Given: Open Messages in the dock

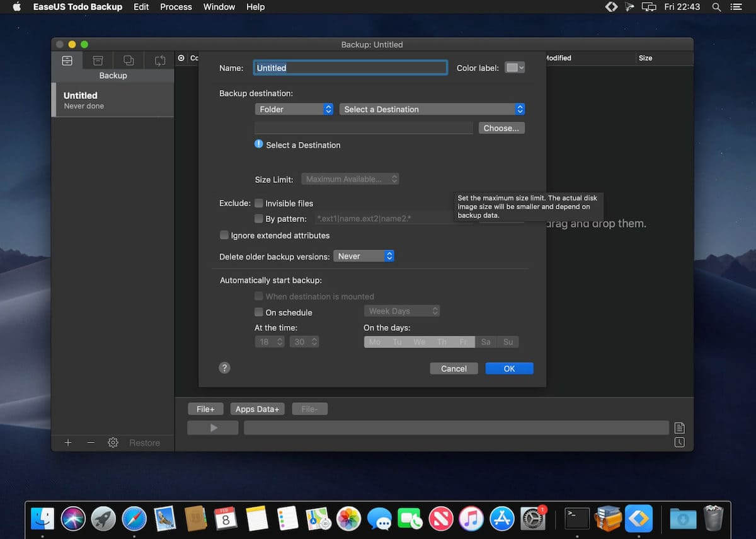Looking at the screenshot, I should click(379, 518).
